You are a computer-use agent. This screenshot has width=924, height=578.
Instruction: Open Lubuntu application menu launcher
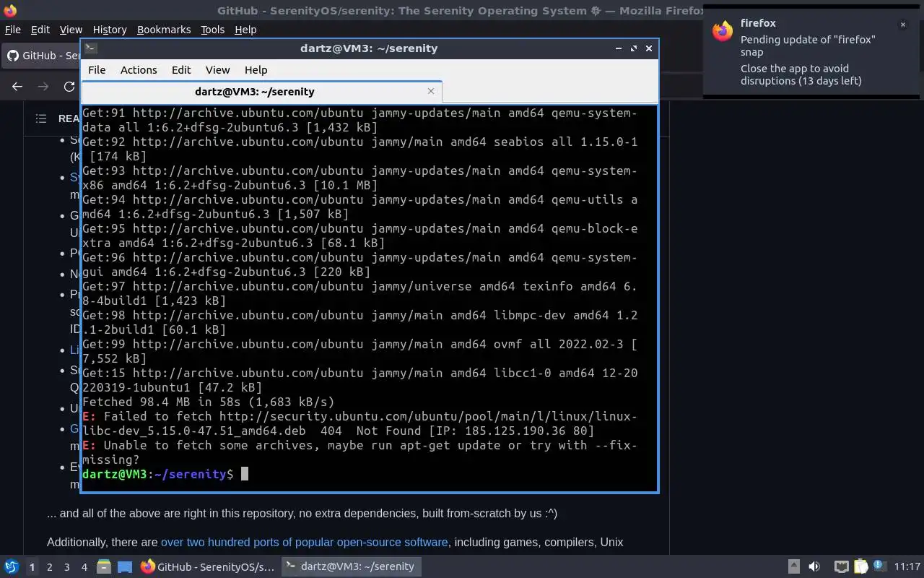pyautogui.click(x=12, y=566)
